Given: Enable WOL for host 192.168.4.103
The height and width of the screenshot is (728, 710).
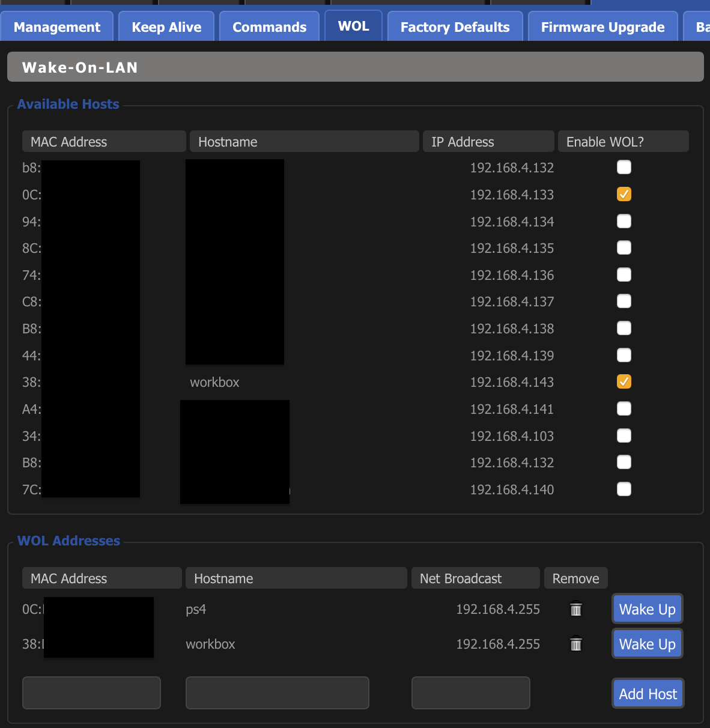Looking at the screenshot, I should pyautogui.click(x=624, y=436).
